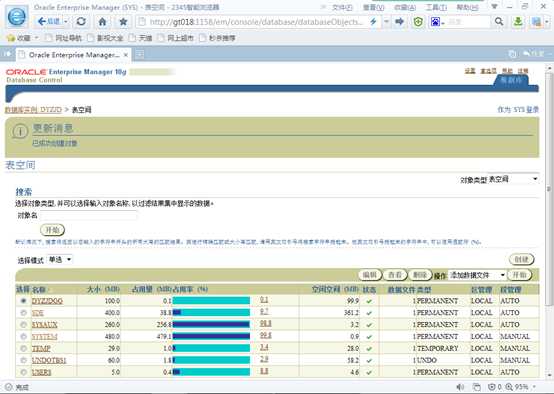Click the usage bar of the USERS row
The width and height of the screenshot is (554, 394).
pyautogui.click(x=211, y=372)
